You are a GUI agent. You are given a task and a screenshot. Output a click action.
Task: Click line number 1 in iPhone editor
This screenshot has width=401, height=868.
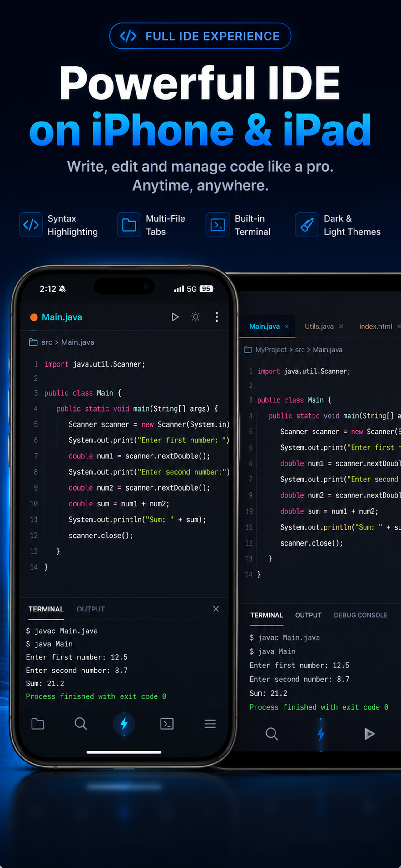point(36,364)
